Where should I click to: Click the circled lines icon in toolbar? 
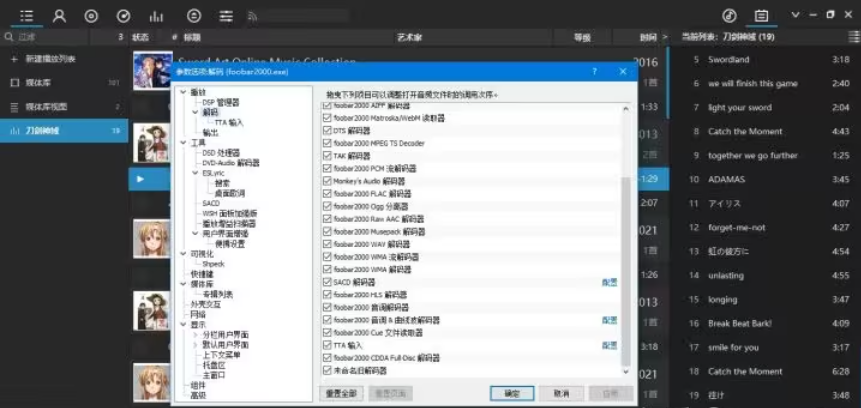[x=194, y=16]
